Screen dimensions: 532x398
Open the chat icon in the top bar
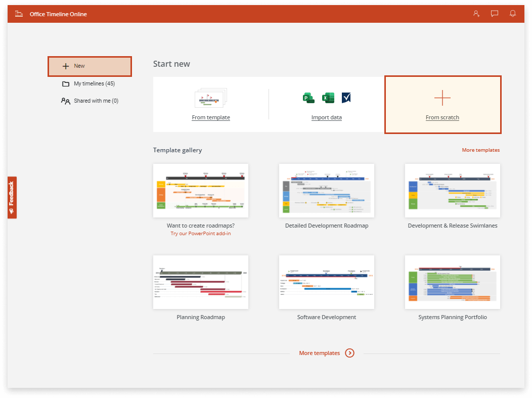point(494,14)
